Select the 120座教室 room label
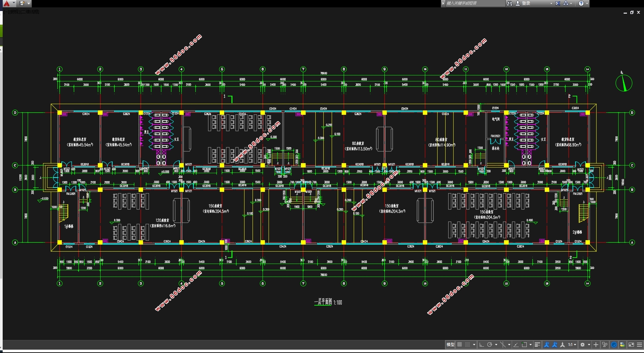This screenshot has height=353, width=644. 162,221
